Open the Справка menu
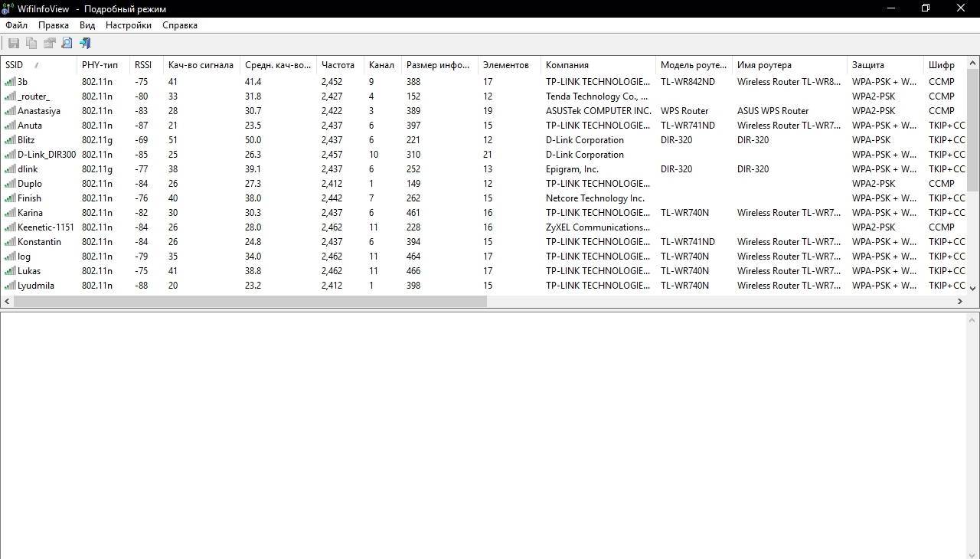The height and width of the screenshot is (559, 980). pos(180,25)
